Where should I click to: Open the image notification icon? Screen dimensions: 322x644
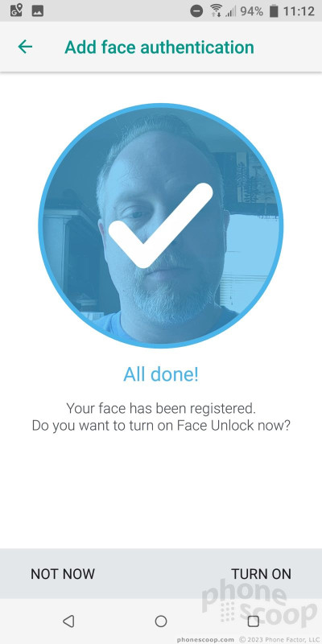(x=38, y=11)
